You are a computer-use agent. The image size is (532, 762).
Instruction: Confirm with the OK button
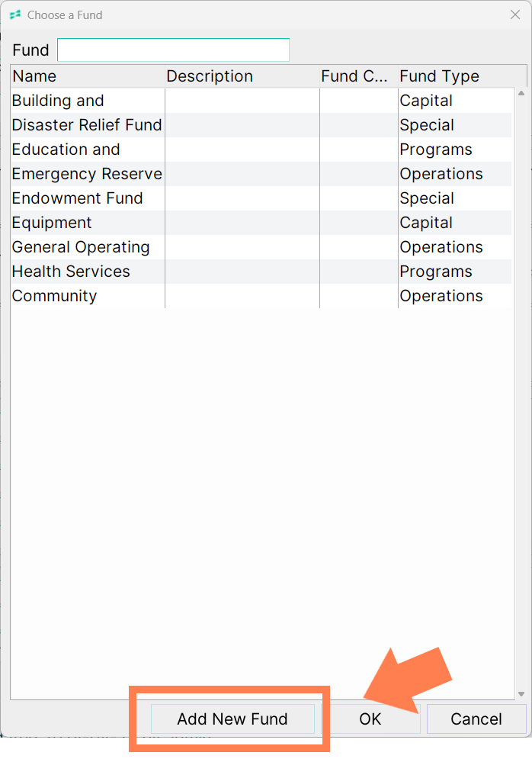370,719
